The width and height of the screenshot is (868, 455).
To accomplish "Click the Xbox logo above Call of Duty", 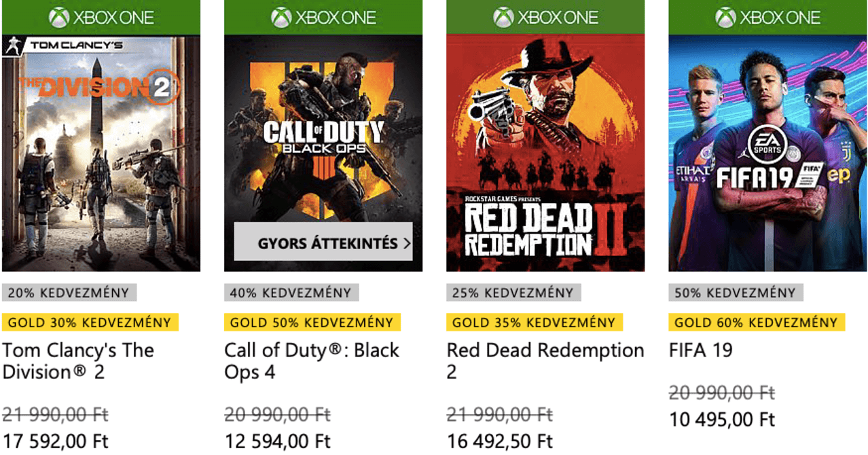I will coord(281,18).
